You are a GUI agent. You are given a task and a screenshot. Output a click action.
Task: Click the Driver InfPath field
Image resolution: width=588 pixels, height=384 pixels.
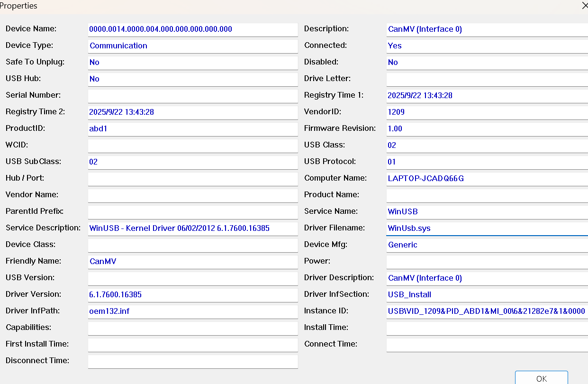192,311
